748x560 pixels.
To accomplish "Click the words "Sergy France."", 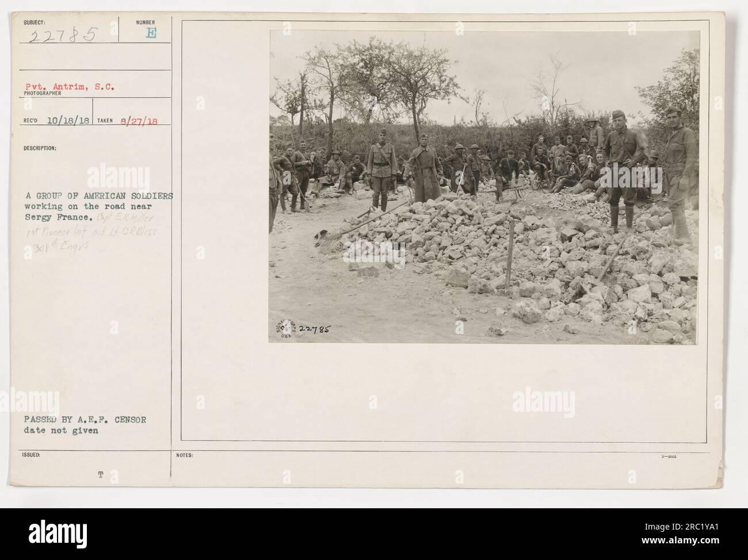I will click(60, 218).
